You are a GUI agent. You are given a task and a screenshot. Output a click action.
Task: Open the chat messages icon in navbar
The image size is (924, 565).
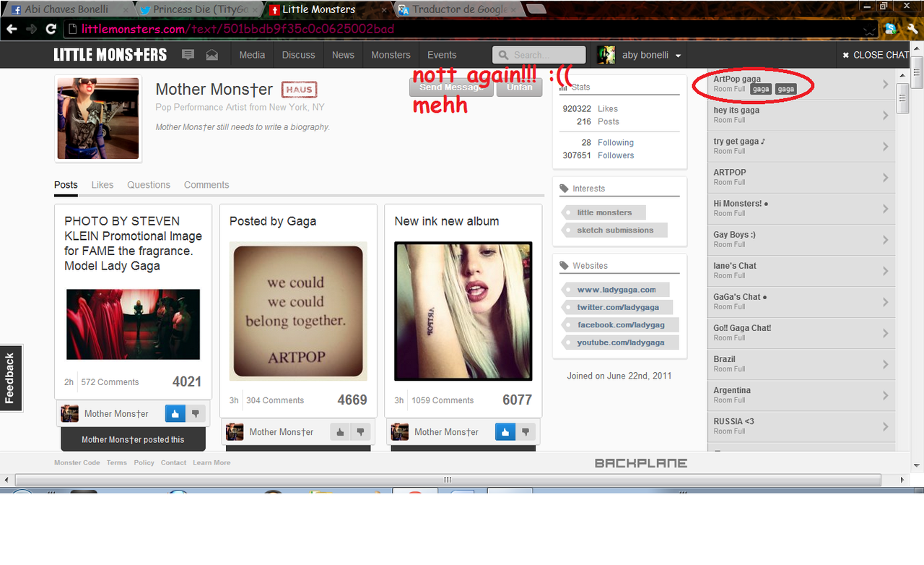(188, 55)
